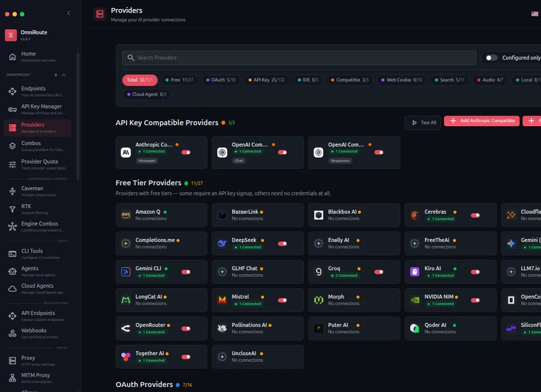Viewport: 541px width, 392px height.
Task: Click the language flag icon
Action: 535,14
